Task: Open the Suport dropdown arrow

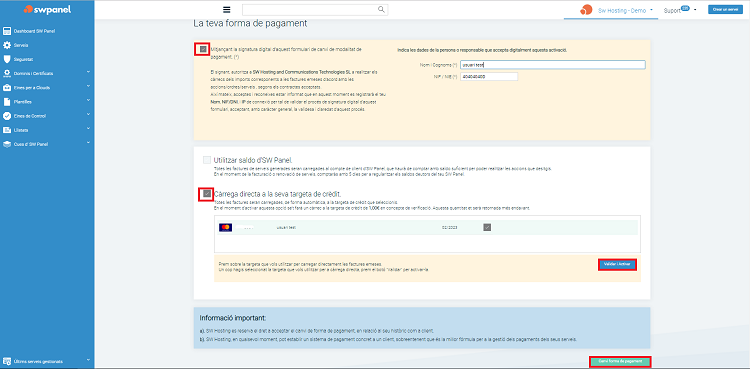Action: click(695, 10)
